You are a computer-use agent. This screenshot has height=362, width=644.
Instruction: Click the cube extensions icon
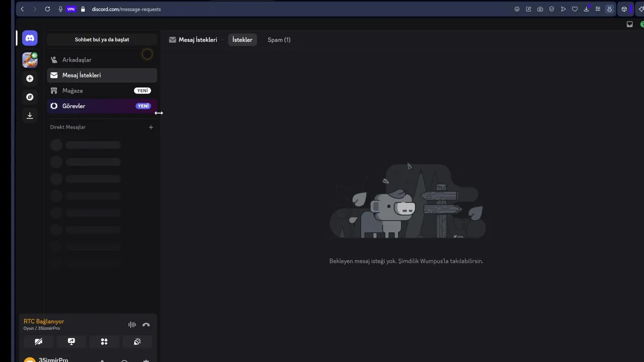coord(624,9)
